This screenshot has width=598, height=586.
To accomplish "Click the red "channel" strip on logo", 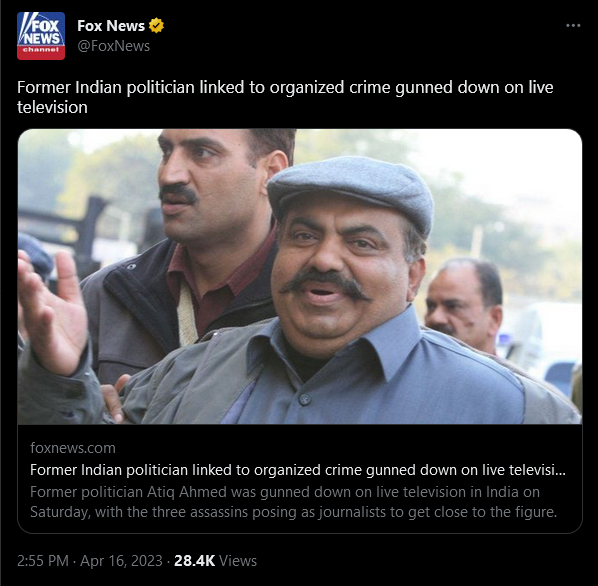I will 41,51.
